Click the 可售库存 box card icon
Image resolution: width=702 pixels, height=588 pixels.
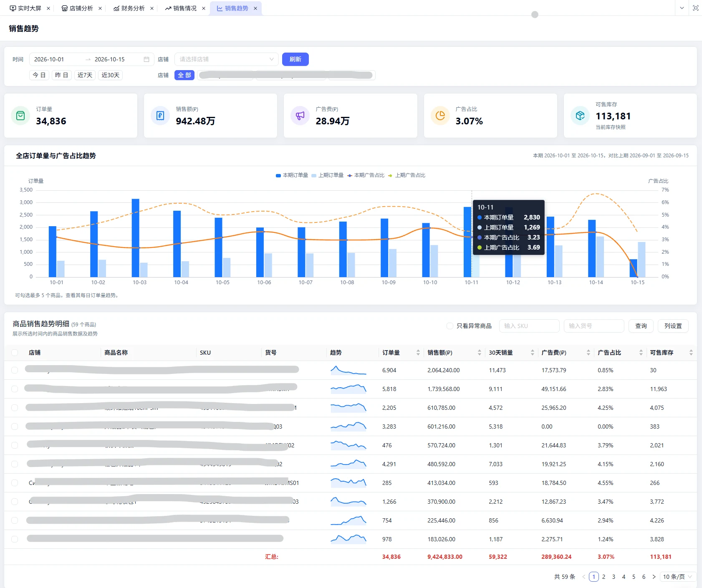click(580, 116)
